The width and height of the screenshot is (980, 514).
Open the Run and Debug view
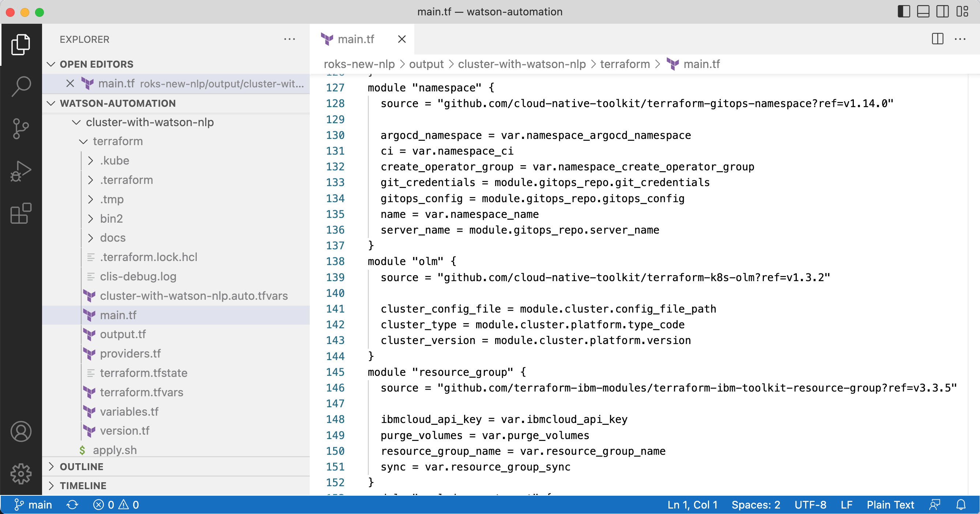pyautogui.click(x=21, y=171)
